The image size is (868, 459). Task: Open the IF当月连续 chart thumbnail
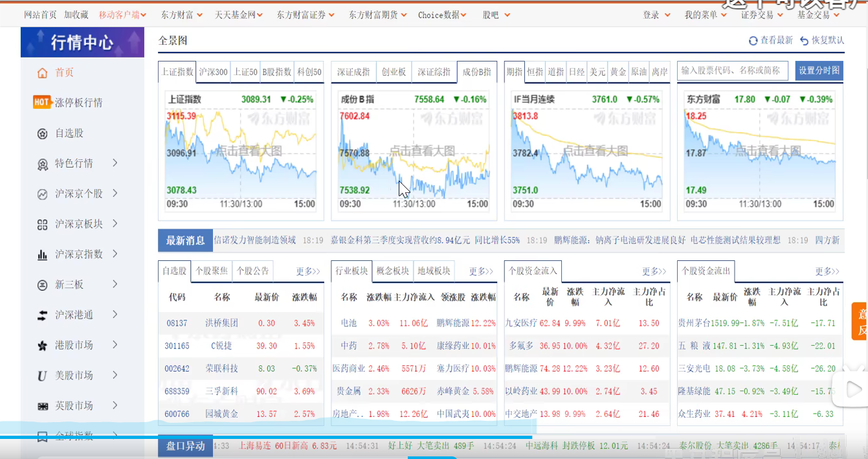[x=586, y=151]
